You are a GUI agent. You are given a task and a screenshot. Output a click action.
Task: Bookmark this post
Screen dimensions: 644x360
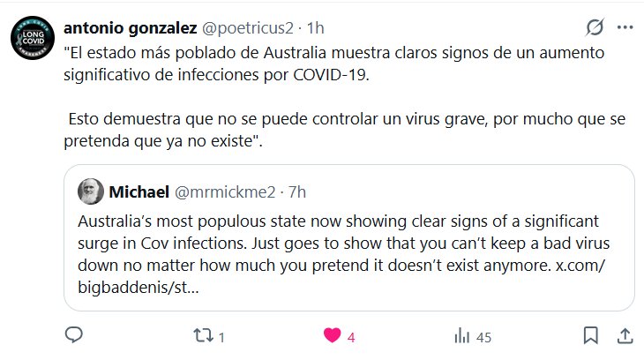pos(591,335)
